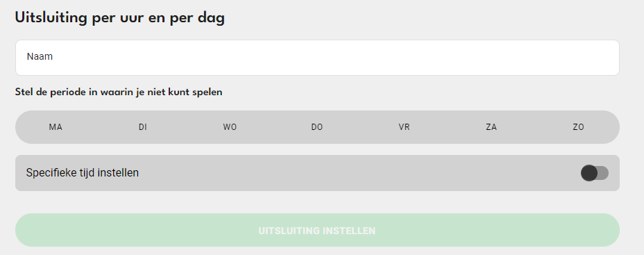
Task: Submit with the green Uitsluiting instellen button
Action: [x=317, y=230]
